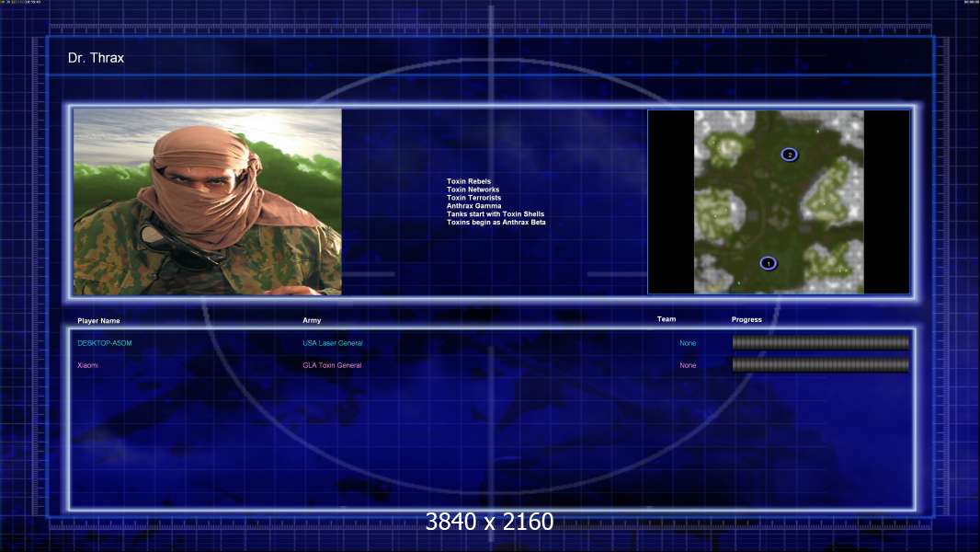Image resolution: width=980 pixels, height=552 pixels.
Task: Click the Toxin Terrorists ability line
Action: 473,198
